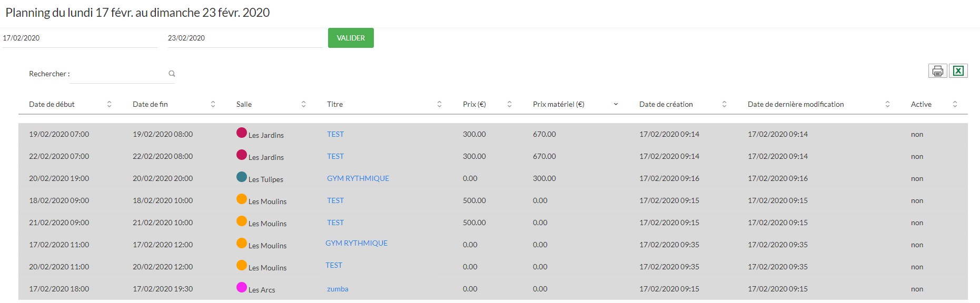This screenshot has width=980, height=303.
Task: Click orange dot on 18/02/2020 Les Moulins row
Action: coord(242,199)
